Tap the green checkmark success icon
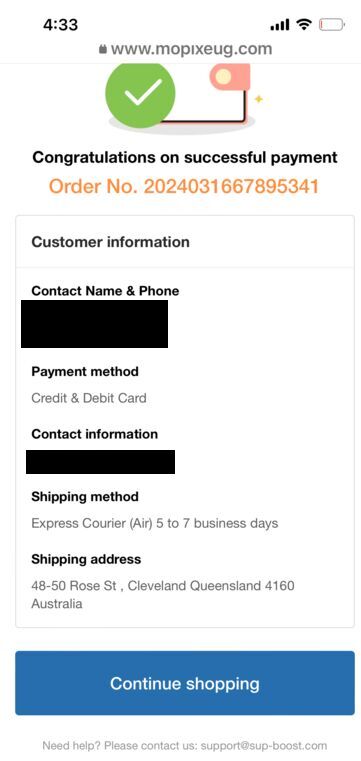The height and width of the screenshot is (761, 361). (140, 93)
